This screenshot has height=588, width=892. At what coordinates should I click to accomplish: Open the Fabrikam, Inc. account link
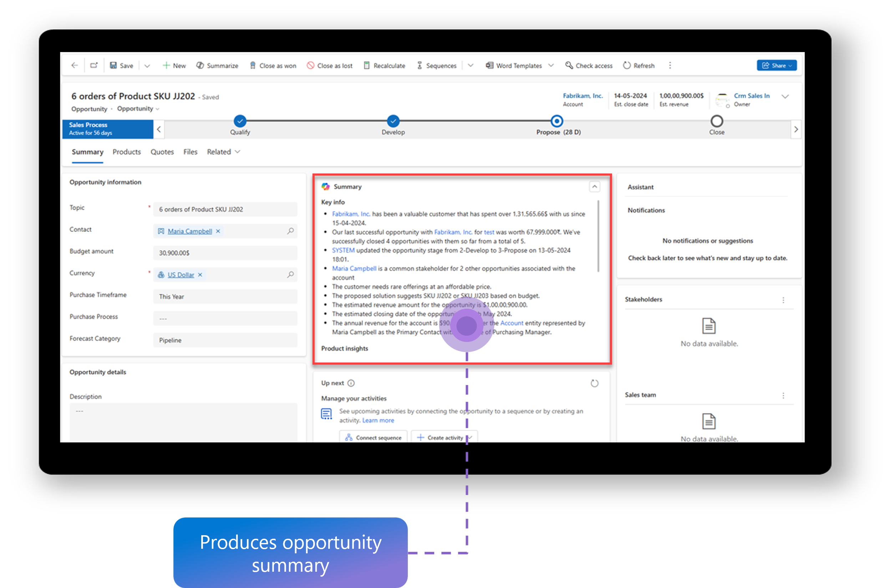(x=582, y=96)
